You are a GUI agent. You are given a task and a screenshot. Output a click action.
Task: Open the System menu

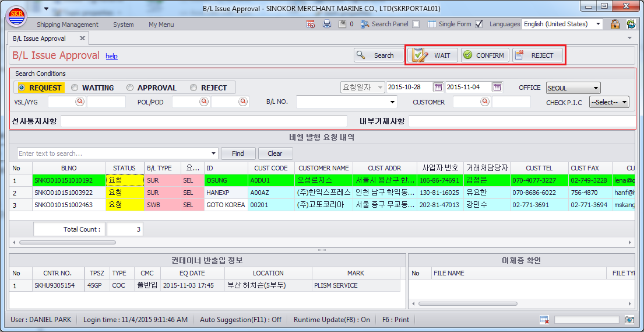pyautogui.click(x=123, y=25)
